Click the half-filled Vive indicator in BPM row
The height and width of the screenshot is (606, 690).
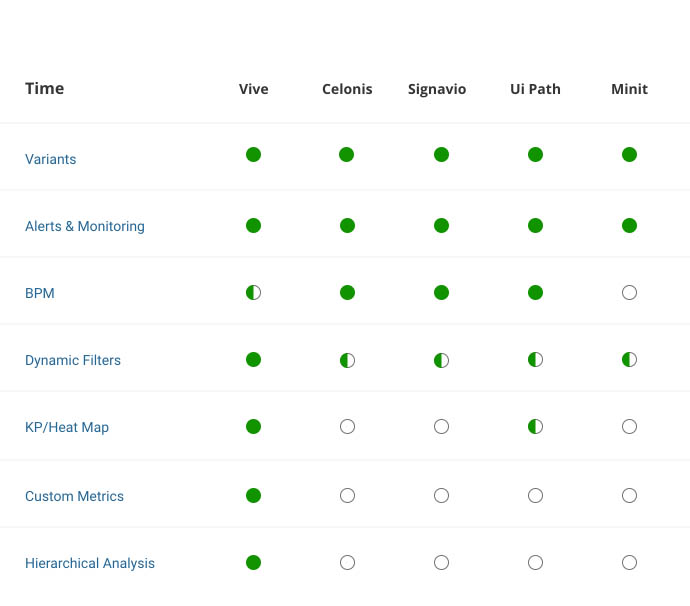253,292
